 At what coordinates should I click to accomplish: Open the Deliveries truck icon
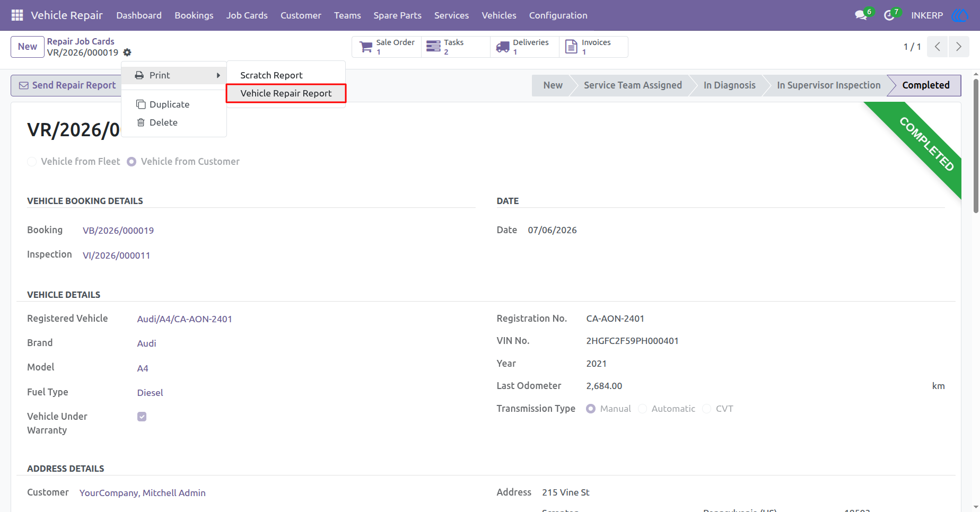(x=503, y=48)
